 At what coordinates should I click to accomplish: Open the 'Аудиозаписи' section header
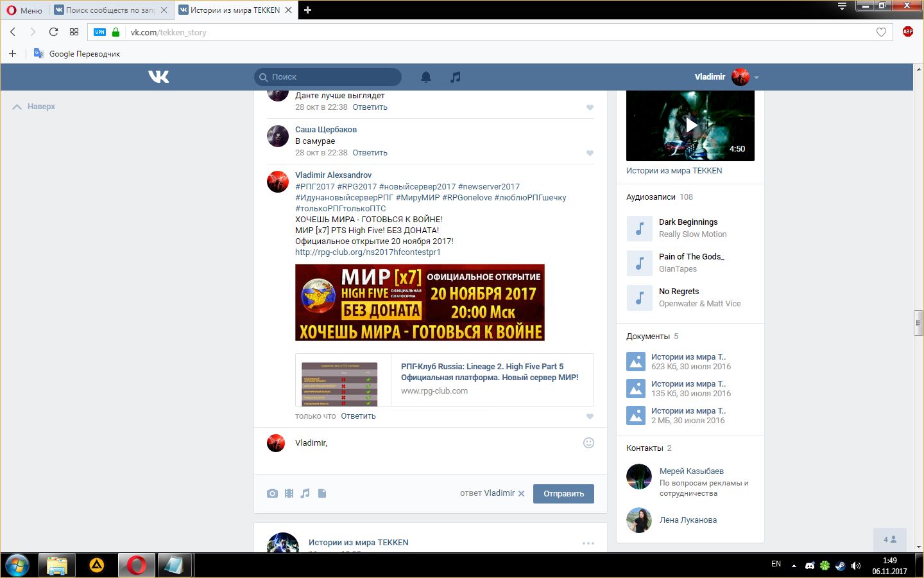click(651, 197)
